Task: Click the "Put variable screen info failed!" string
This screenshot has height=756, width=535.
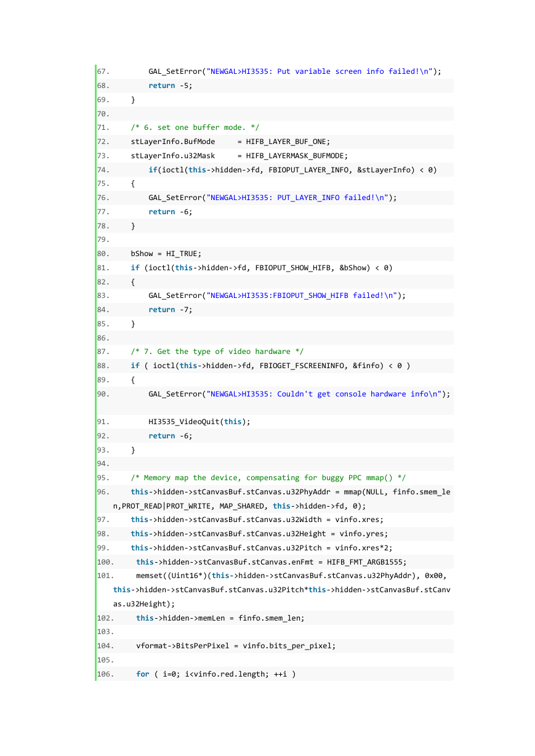Action: point(321,71)
